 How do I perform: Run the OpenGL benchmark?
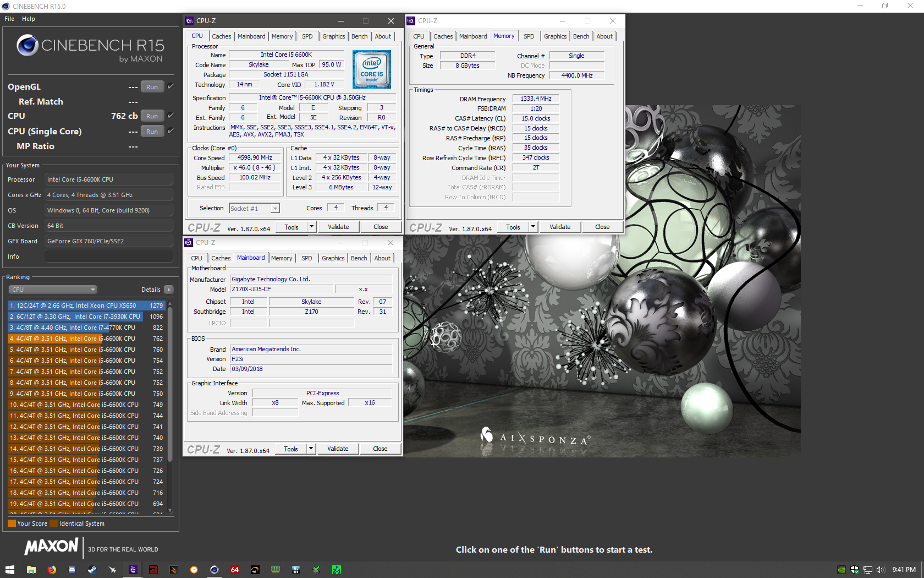tap(152, 87)
